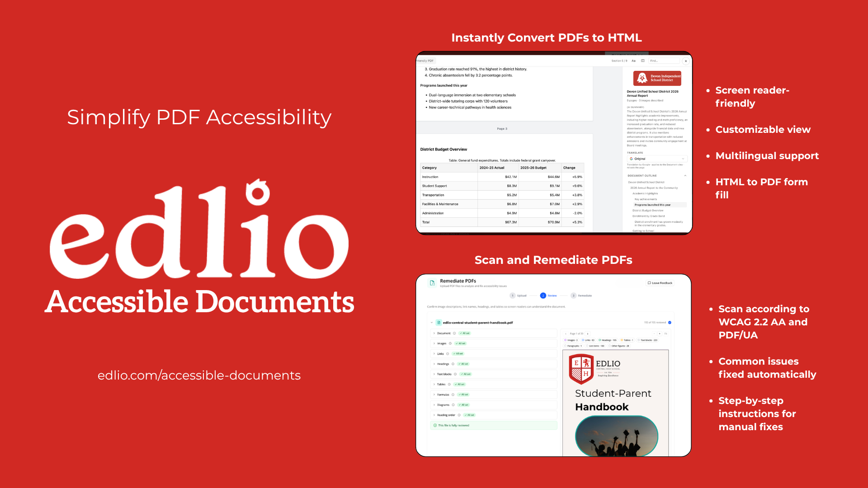Toggle the Images · 3 filter chip
This screenshot has height=488, width=868.
click(x=571, y=340)
